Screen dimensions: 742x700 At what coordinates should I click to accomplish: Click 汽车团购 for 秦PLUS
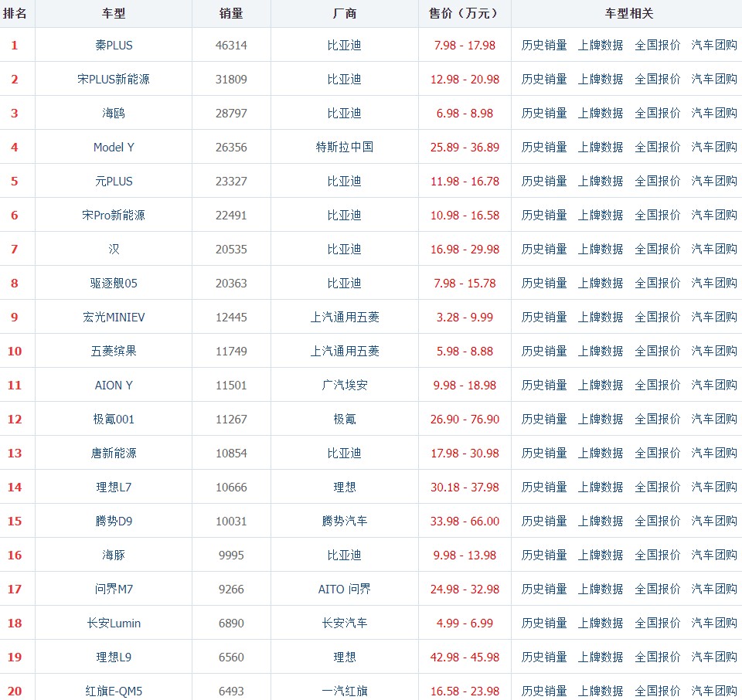tap(714, 46)
